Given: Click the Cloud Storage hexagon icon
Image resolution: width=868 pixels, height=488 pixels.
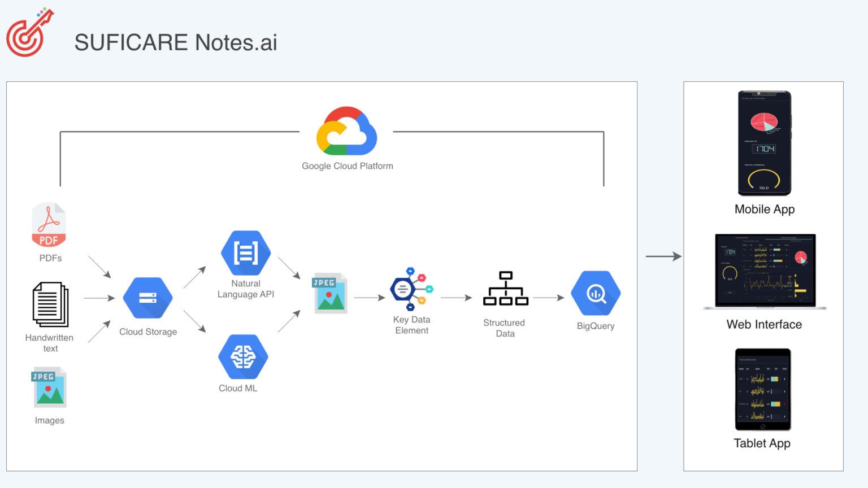Looking at the screenshot, I should tap(147, 298).
